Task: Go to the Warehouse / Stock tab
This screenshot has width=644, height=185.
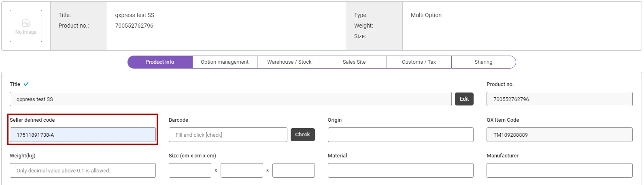Action: point(289,62)
